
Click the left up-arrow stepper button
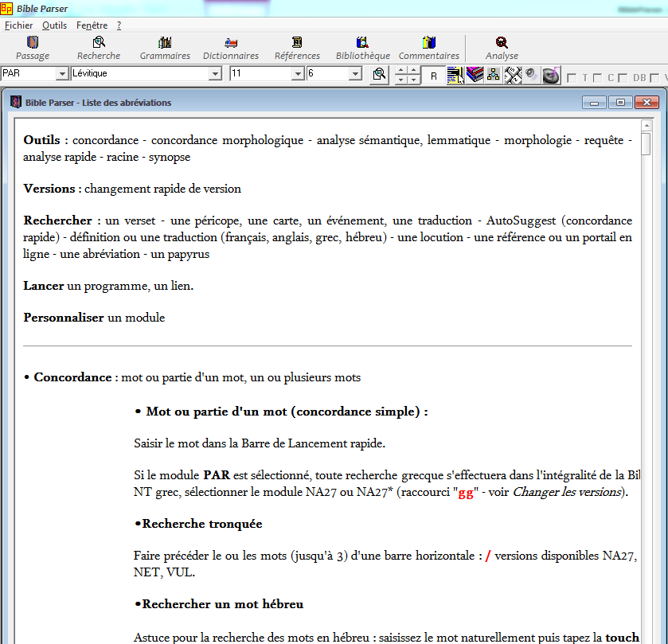(x=401, y=70)
